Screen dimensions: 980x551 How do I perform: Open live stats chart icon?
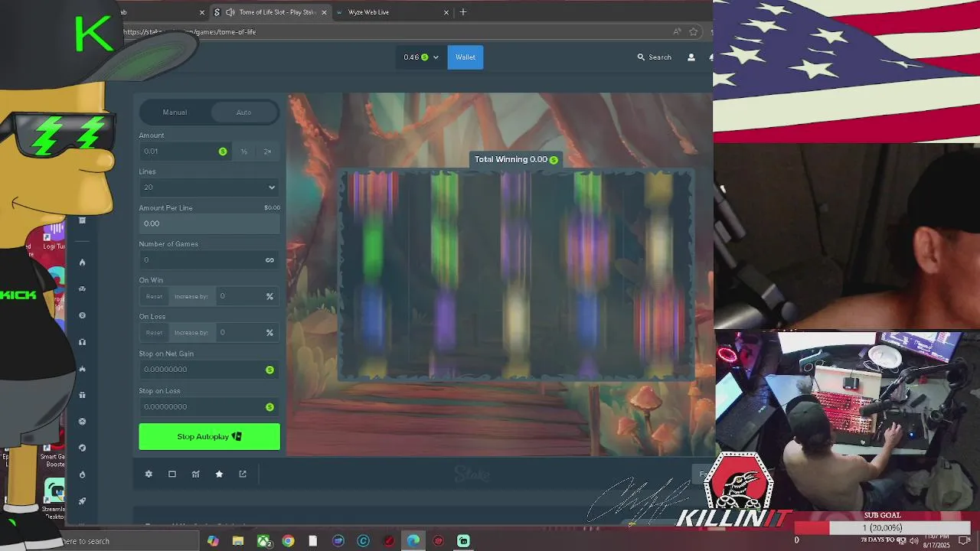click(195, 474)
